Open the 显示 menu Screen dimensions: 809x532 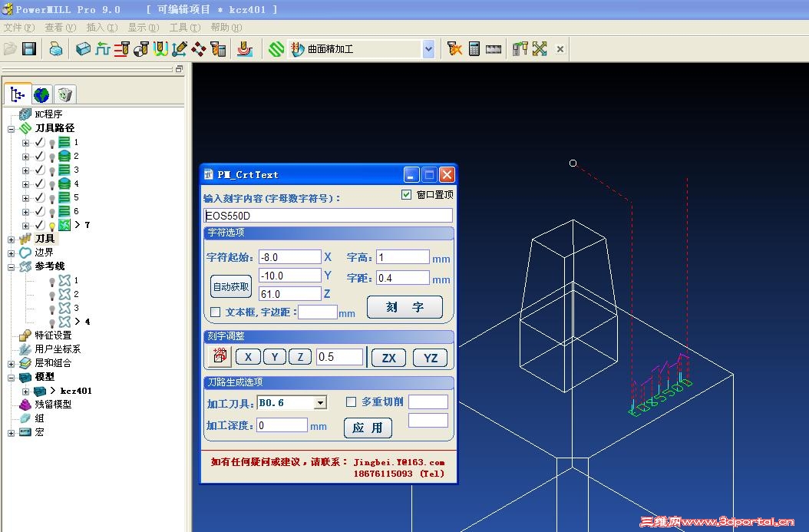tap(144, 28)
